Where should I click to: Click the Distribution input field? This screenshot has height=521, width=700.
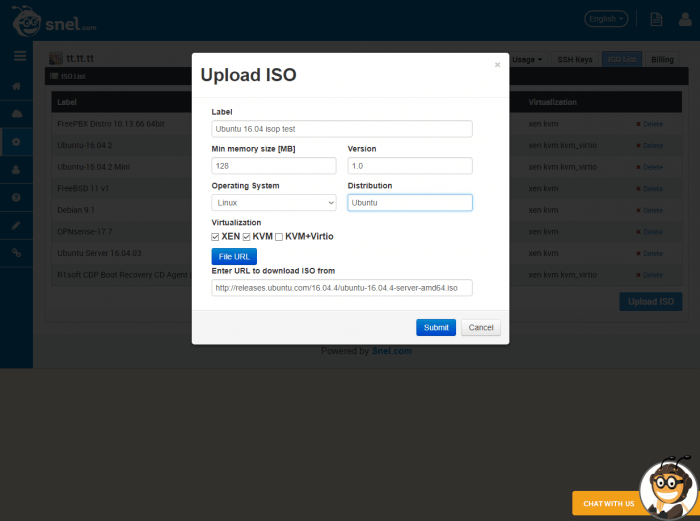click(x=410, y=203)
